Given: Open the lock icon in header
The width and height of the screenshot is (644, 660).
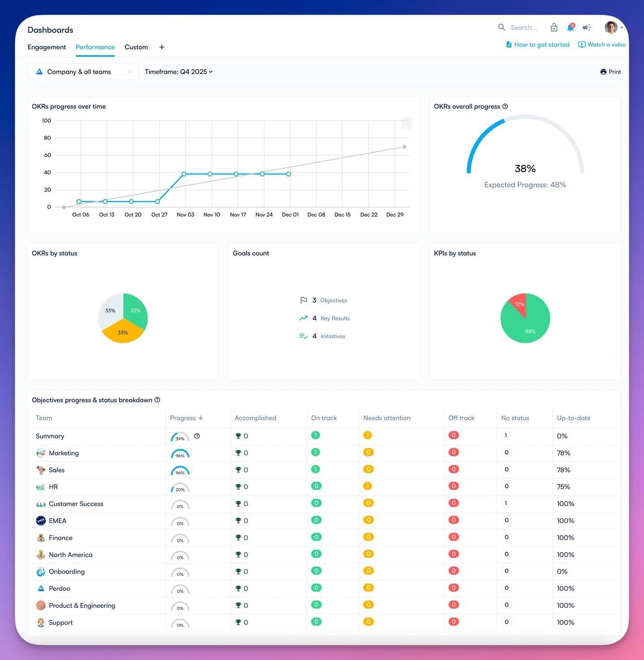Looking at the screenshot, I should [x=554, y=27].
